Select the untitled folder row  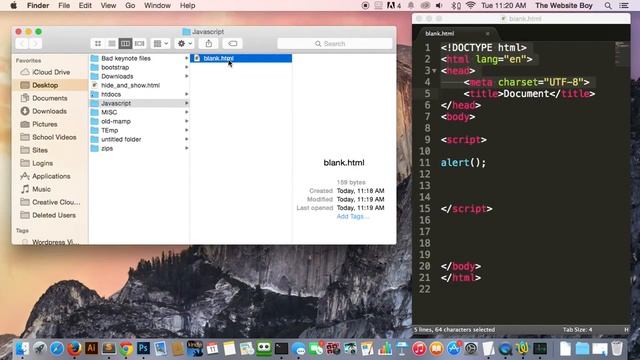point(139,139)
